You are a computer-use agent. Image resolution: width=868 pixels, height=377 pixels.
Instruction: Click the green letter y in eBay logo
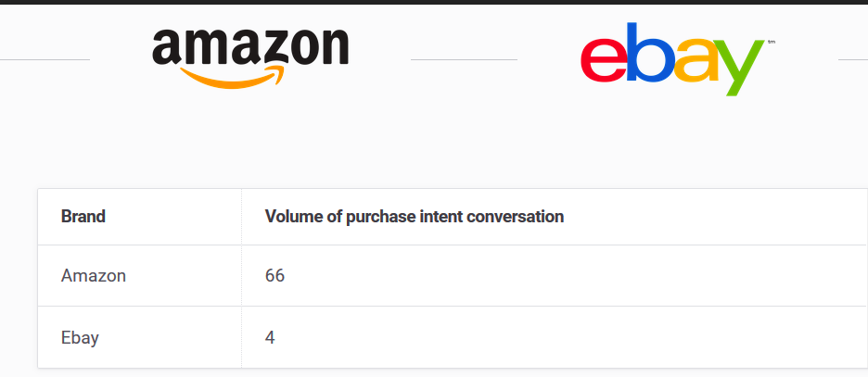[x=739, y=68]
